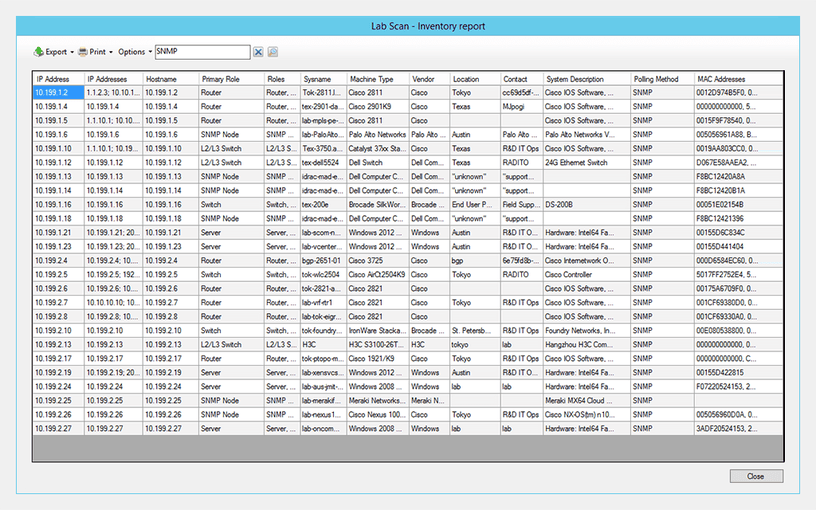Select the 10.199.2.10 IP Address cell
816x510 pixels.
[59, 331]
